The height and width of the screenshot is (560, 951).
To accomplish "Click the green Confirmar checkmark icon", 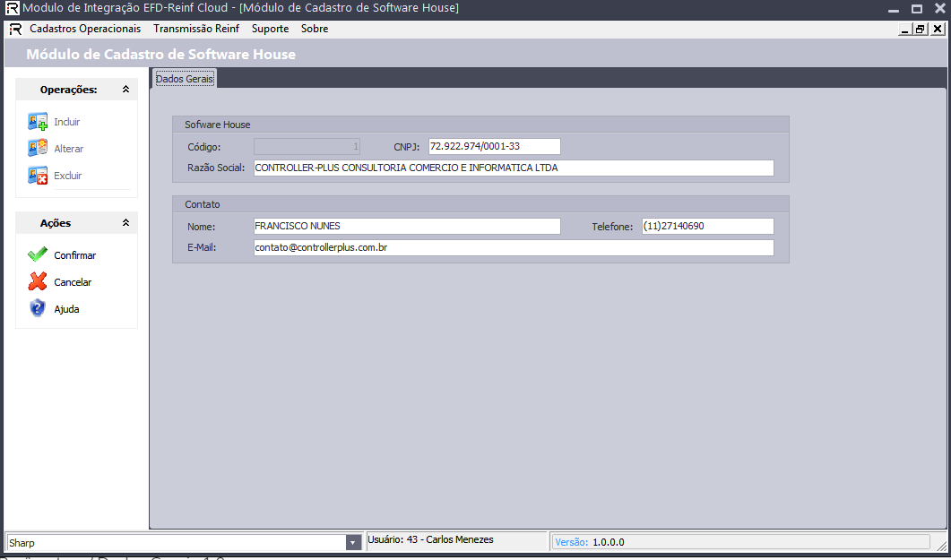I will pos(38,255).
